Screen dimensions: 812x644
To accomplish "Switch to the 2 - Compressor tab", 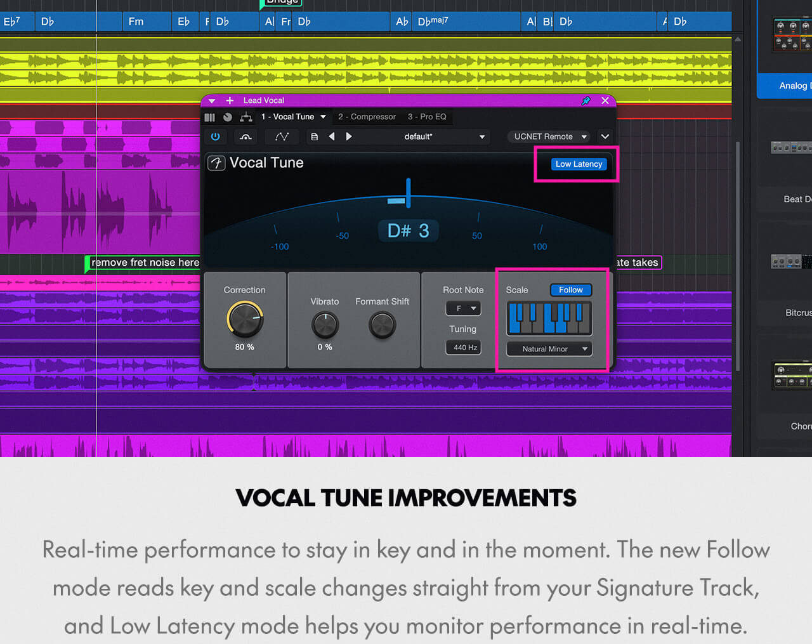I will (367, 117).
